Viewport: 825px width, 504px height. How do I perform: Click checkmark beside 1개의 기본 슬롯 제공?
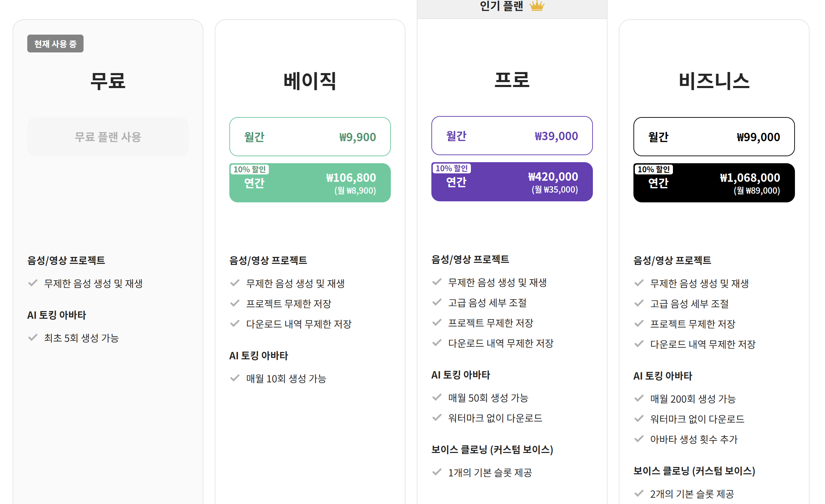[437, 472]
